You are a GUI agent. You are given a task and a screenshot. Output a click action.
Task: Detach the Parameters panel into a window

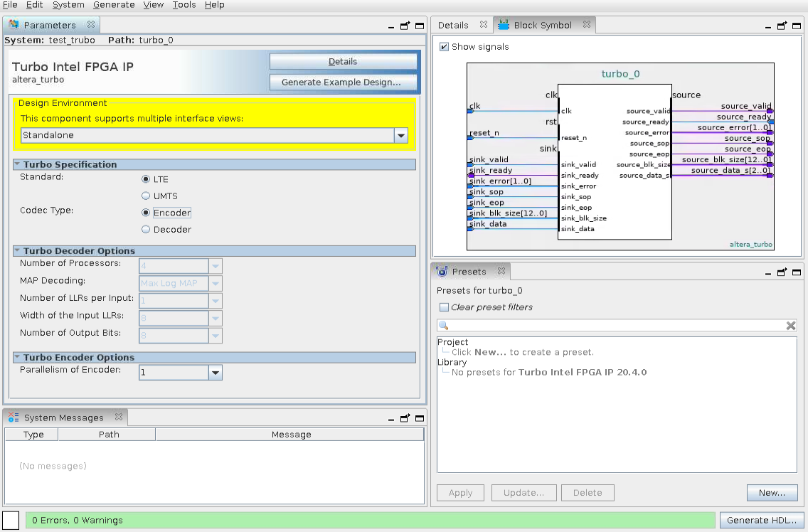point(405,26)
